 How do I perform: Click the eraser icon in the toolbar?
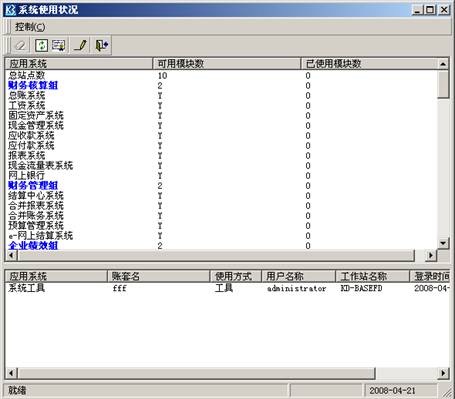[20, 45]
